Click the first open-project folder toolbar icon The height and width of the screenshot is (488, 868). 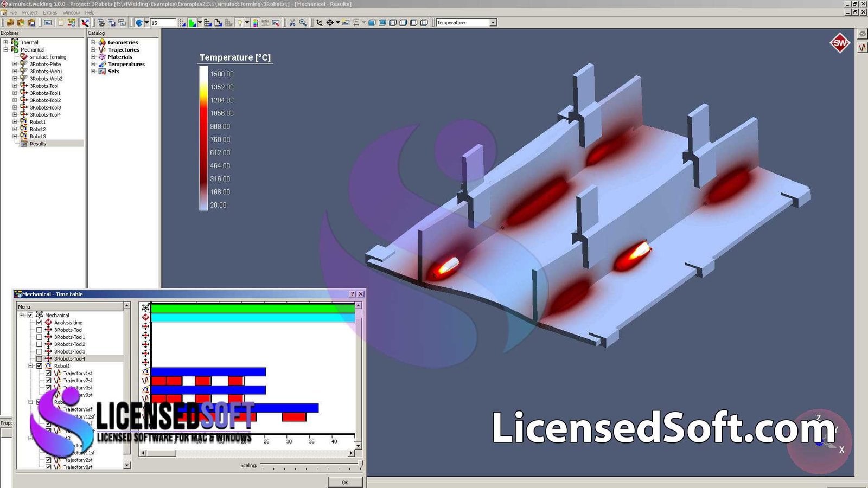[x=10, y=23]
